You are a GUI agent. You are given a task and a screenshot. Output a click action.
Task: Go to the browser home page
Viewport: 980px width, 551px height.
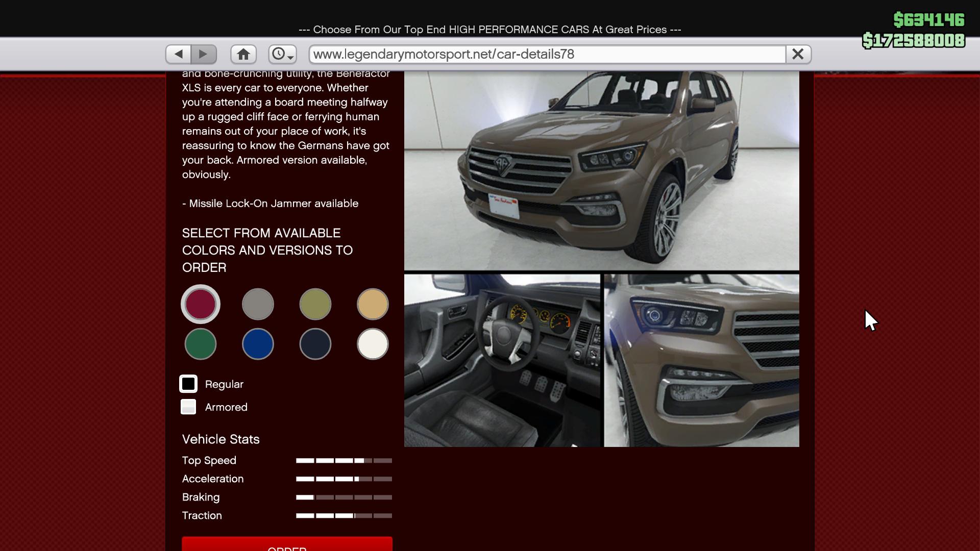pyautogui.click(x=243, y=54)
